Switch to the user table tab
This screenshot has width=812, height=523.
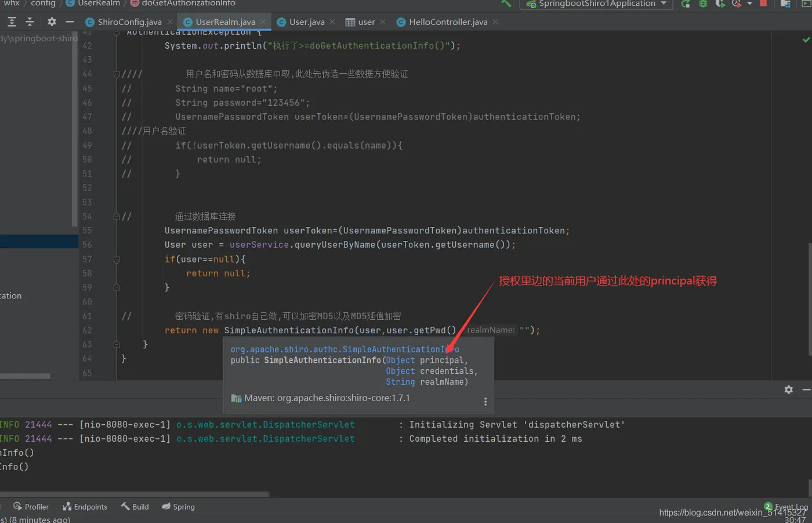point(366,22)
